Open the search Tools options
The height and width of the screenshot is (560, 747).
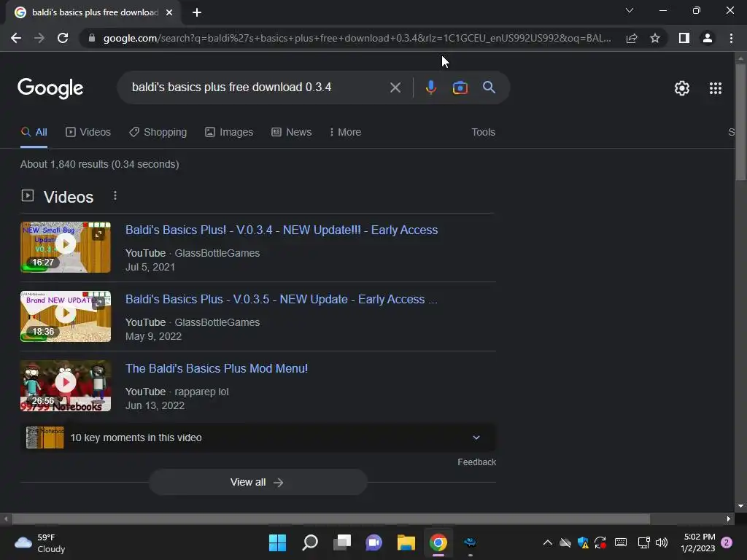[x=483, y=133]
